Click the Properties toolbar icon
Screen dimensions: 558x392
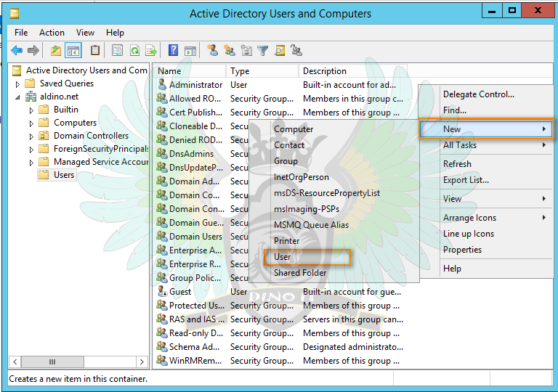(117, 51)
